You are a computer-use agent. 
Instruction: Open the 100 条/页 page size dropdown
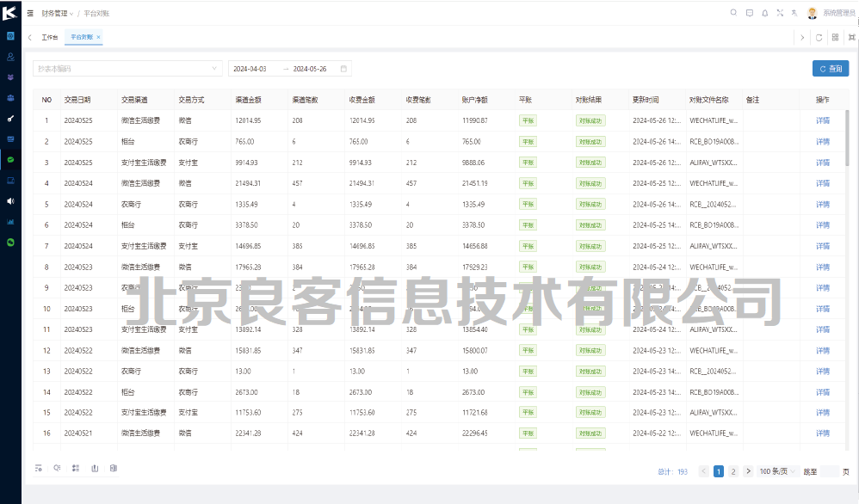tap(776, 471)
